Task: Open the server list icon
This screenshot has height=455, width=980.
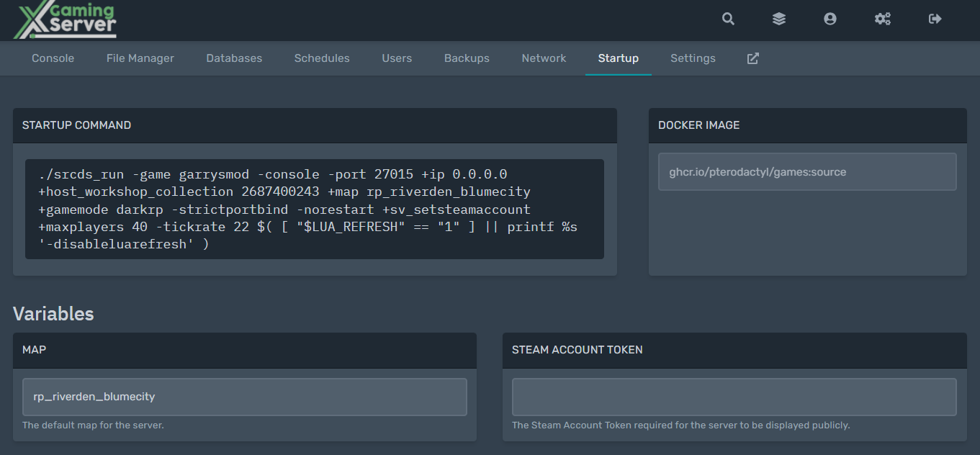Action: pos(779,19)
